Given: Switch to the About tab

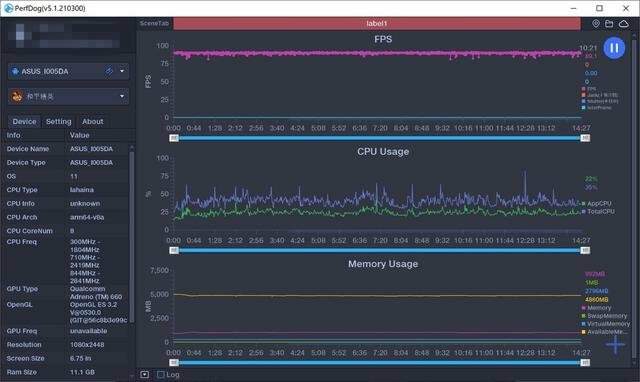Looking at the screenshot, I should (x=93, y=121).
